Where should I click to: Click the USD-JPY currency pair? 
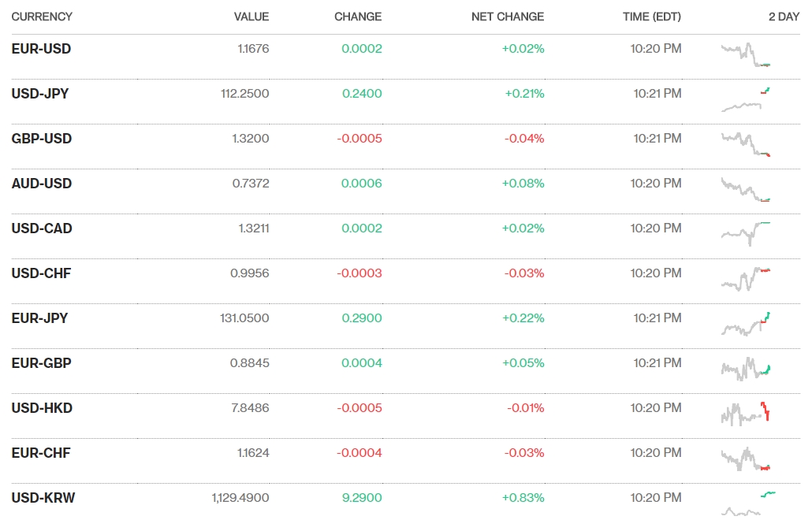pyautogui.click(x=40, y=94)
